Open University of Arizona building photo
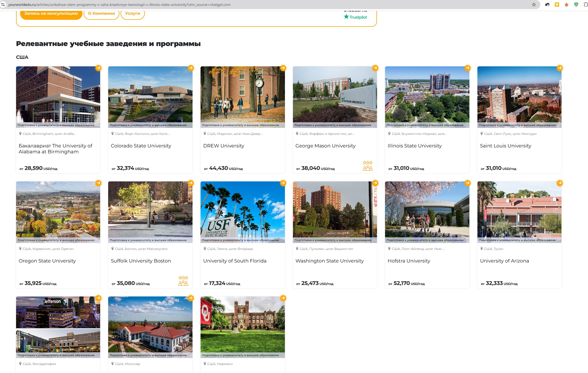 pyautogui.click(x=519, y=209)
